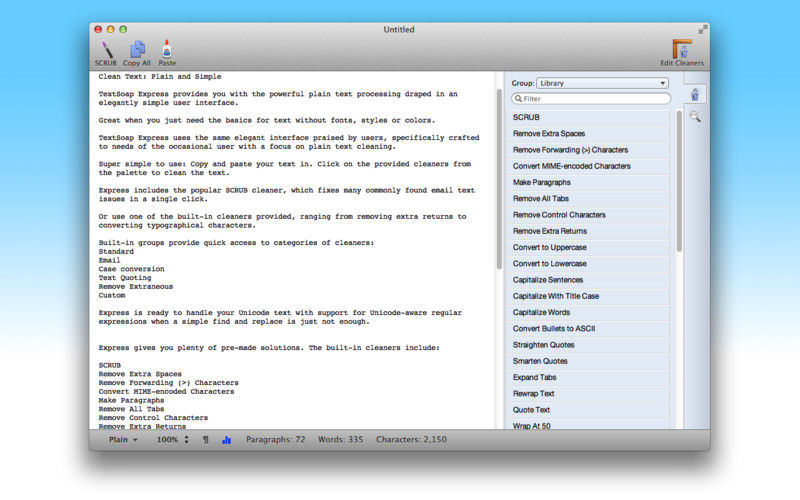Select Capitalize Sentences cleaner
The width and height of the screenshot is (800, 500).
(590, 280)
